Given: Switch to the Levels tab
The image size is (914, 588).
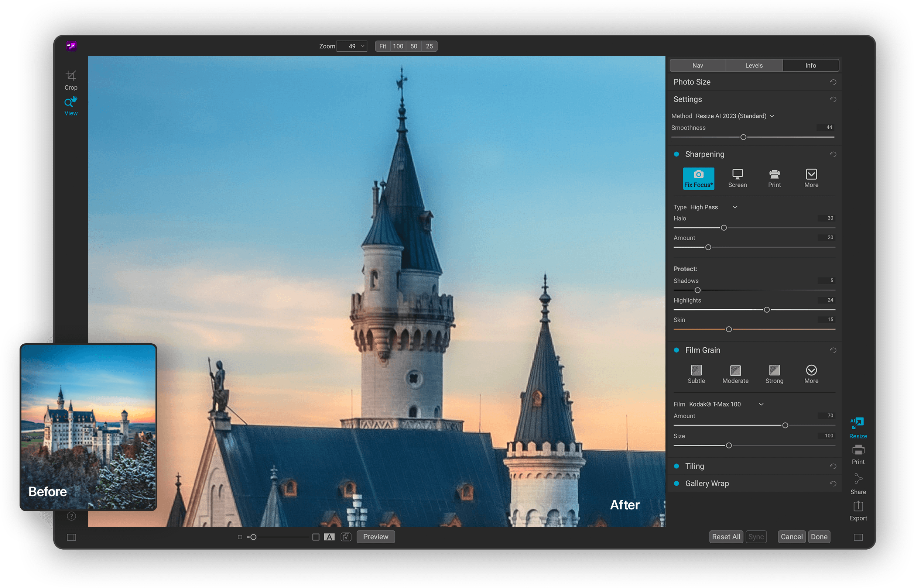Looking at the screenshot, I should pyautogui.click(x=754, y=65).
